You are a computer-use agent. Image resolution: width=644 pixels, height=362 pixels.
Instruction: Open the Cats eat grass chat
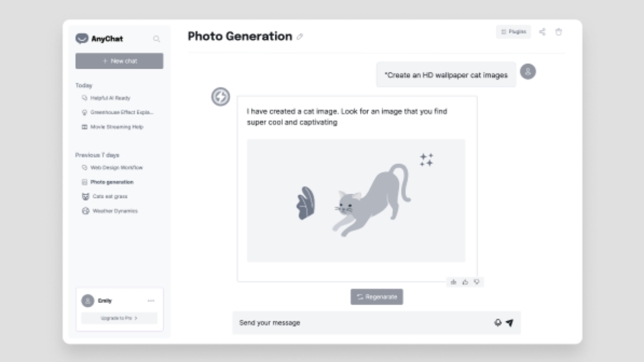(x=109, y=196)
